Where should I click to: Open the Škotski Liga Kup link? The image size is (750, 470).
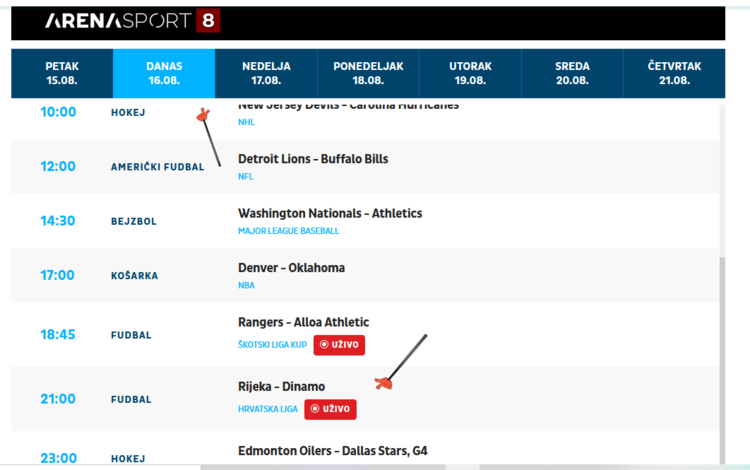point(272,345)
